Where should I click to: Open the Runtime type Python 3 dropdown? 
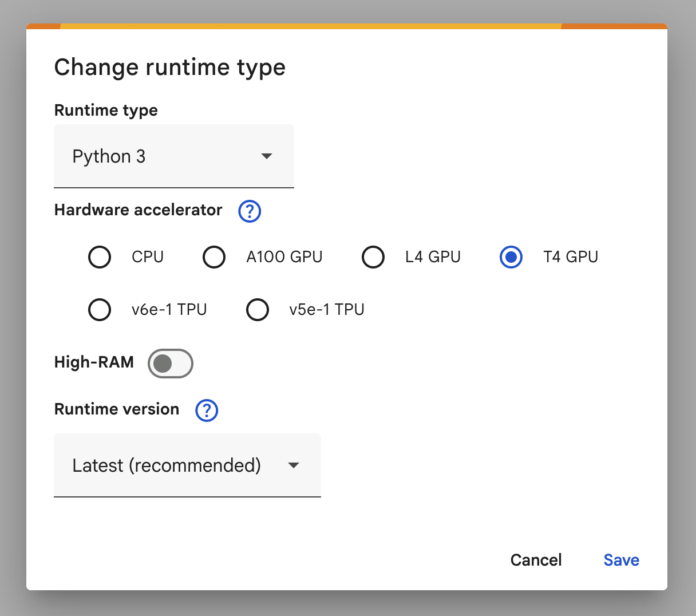click(x=174, y=156)
